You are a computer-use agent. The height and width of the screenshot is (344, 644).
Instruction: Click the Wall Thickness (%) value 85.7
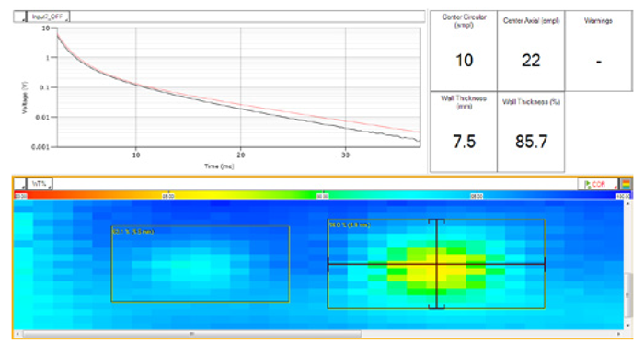tap(531, 142)
